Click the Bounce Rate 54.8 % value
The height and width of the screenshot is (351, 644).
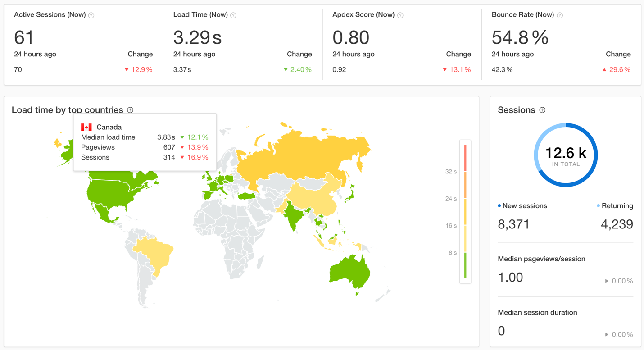click(x=520, y=37)
